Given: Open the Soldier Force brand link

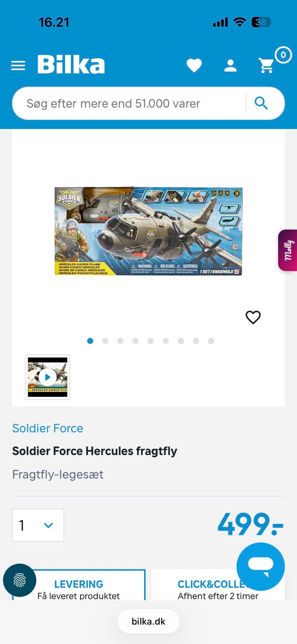Looking at the screenshot, I should 48,428.
